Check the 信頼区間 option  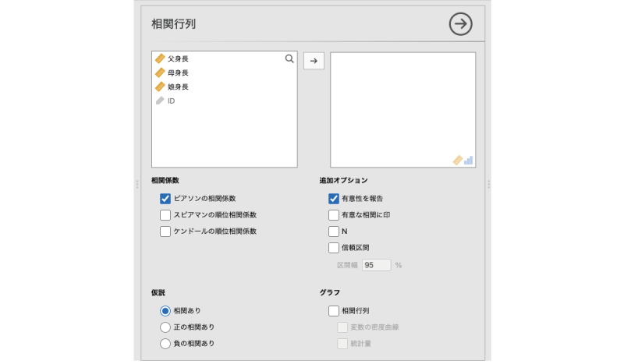pos(334,248)
